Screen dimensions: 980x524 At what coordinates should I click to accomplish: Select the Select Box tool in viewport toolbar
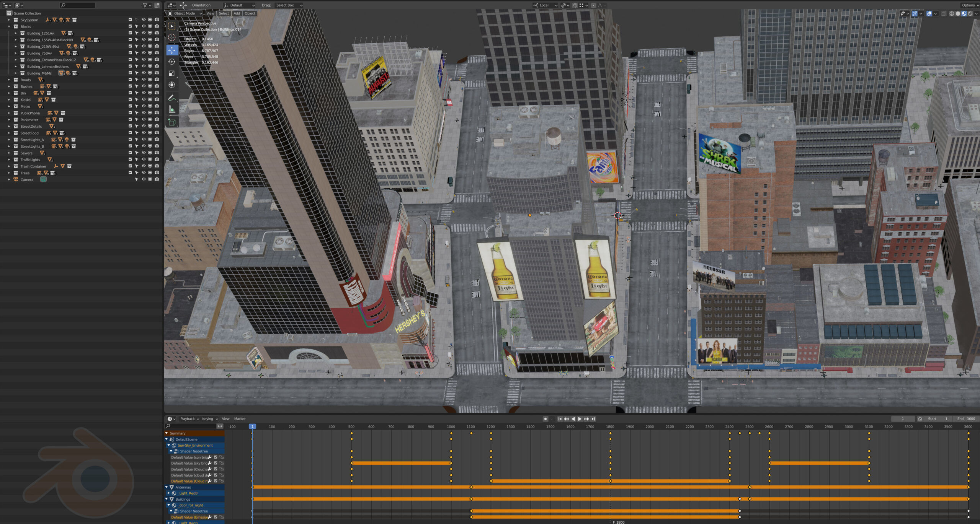pyautogui.click(x=172, y=26)
